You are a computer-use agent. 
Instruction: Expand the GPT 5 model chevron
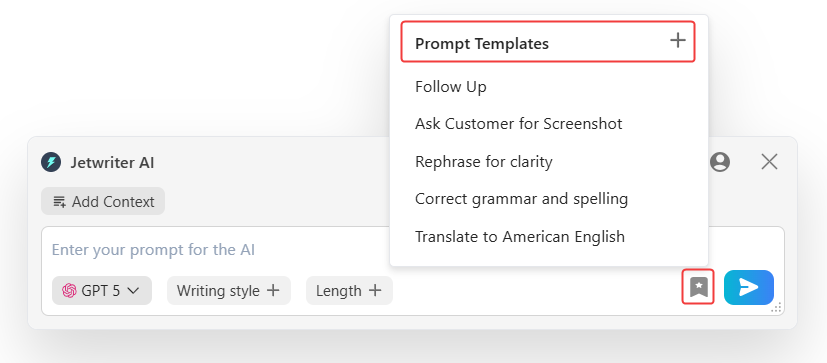[133, 291]
